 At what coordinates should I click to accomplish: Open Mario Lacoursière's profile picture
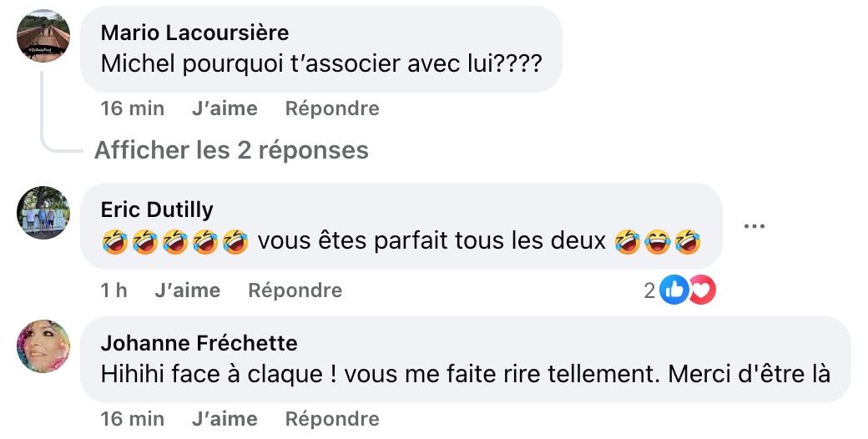pyautogui.click(x=43, y=36)
